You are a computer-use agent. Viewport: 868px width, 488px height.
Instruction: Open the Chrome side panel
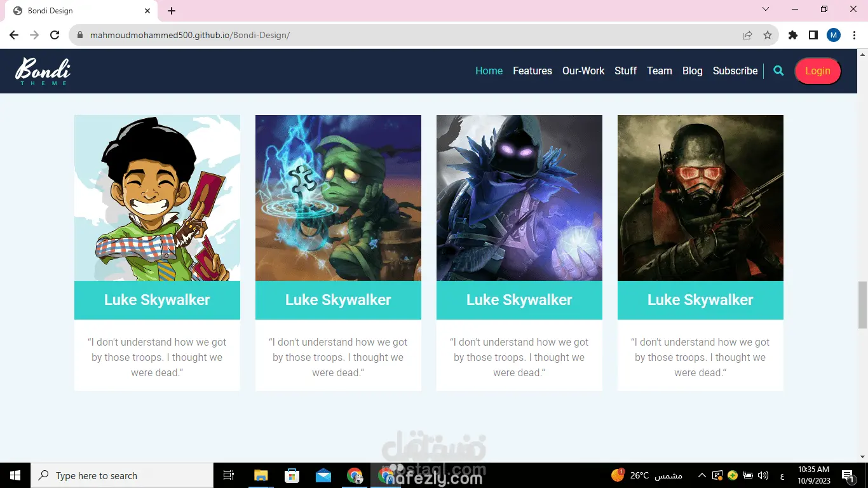point(813,35)
